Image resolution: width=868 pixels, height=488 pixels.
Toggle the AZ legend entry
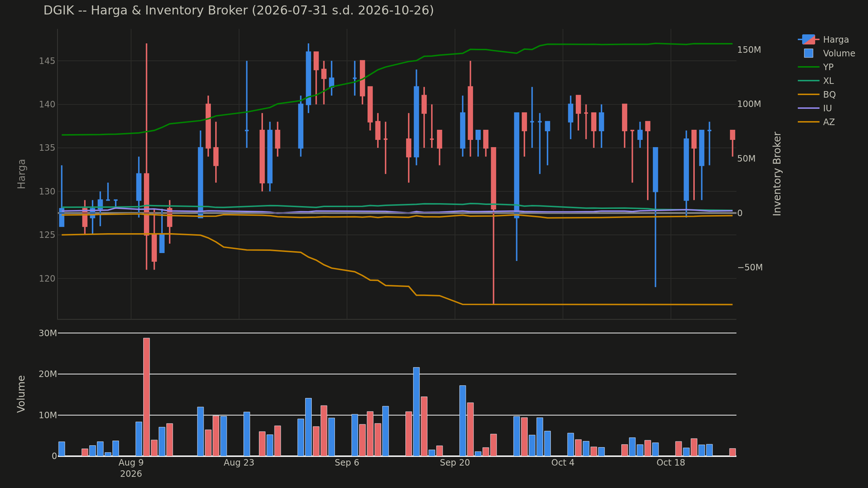pyautogui.click(x=816, y=122)
